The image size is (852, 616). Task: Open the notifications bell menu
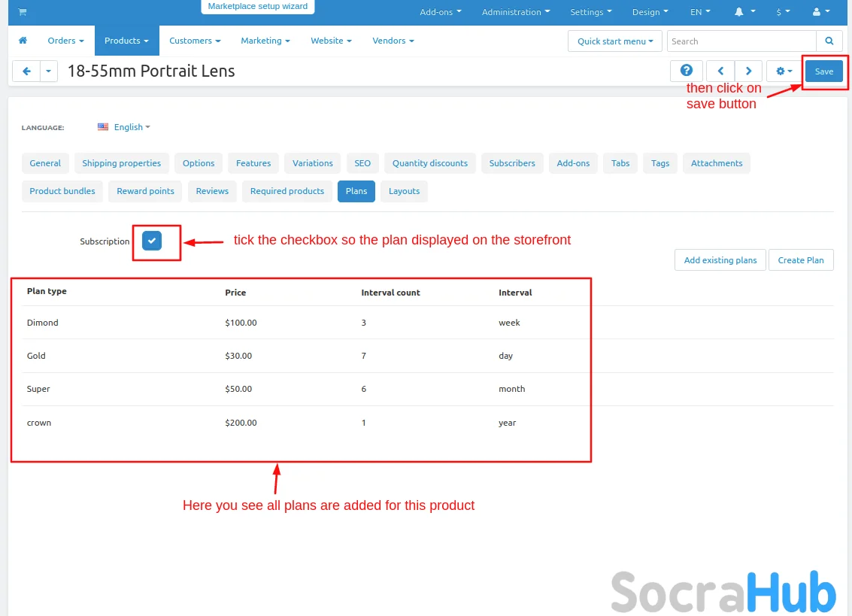click(x=743, y=12)
